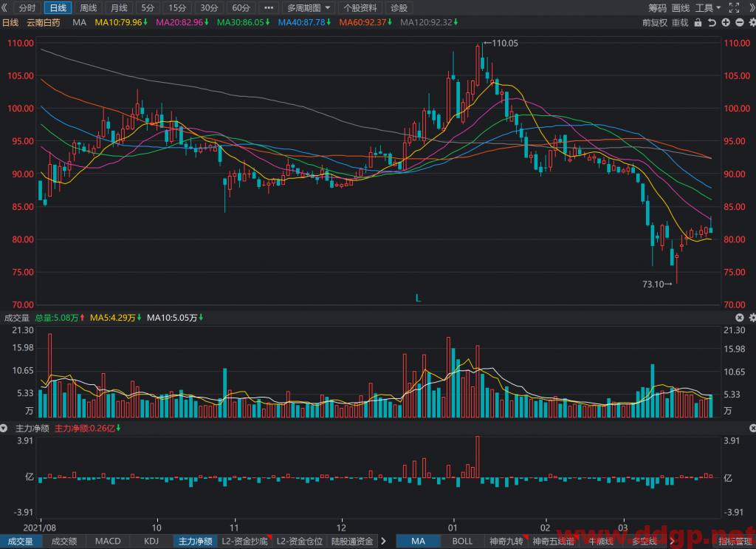The height and width of the screenshot is (549, 756).
Task: Select the 60分 timeframe
Action: [241, 7]
